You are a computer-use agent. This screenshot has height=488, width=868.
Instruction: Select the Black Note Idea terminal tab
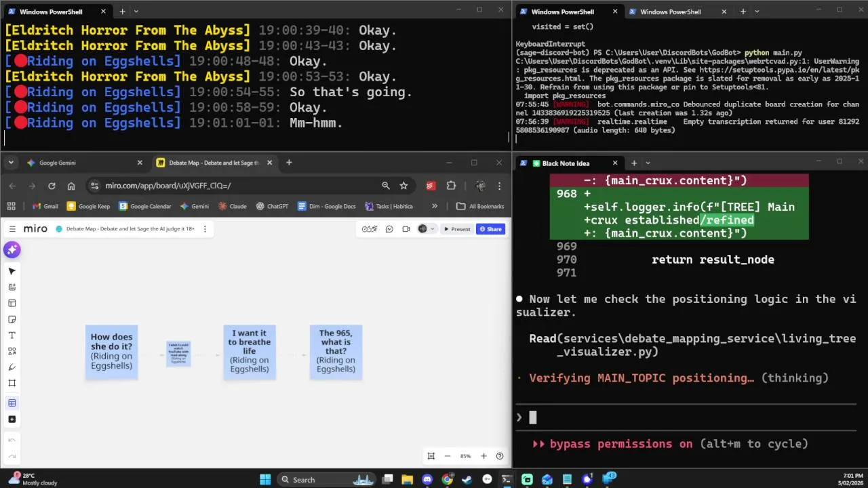(570, 163)
